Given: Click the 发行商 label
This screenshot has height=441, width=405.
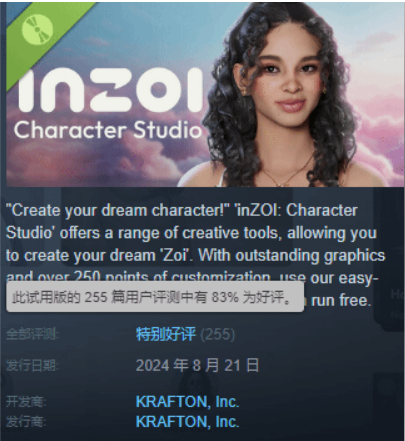Looking at the screenshot, I should [26, 422].
